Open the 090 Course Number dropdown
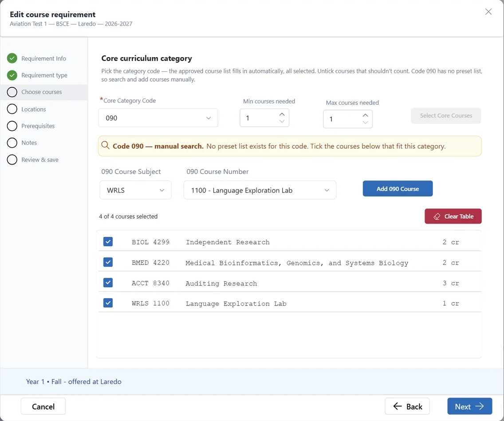The image size is (504, 421). coord(260,190)
